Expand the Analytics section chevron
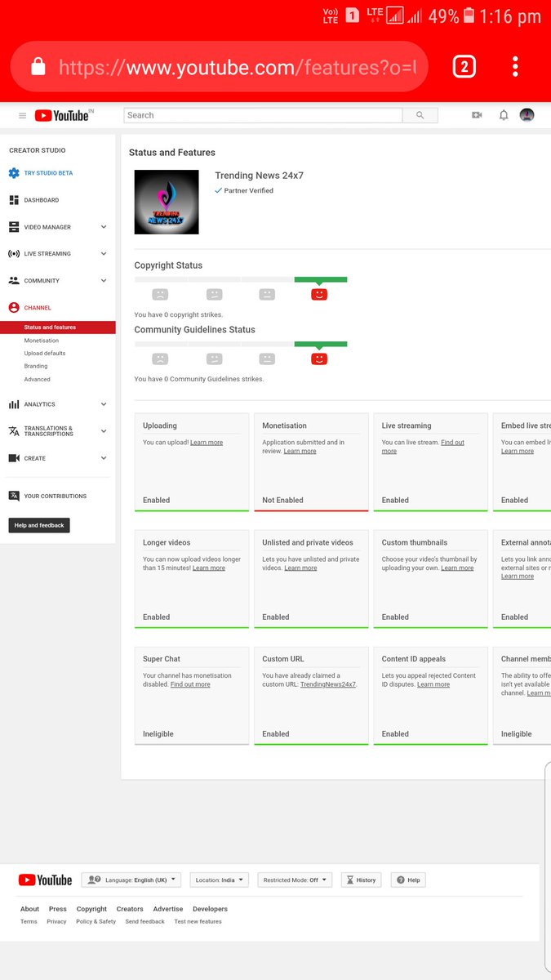The width and height of the screenshot is (551, 980). [x=104, y=404]
